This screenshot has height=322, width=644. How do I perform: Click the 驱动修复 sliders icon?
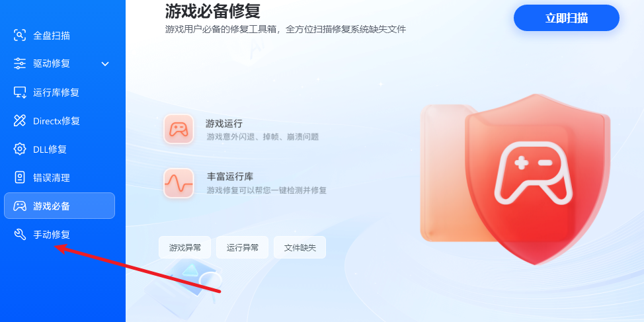point(20,63)
